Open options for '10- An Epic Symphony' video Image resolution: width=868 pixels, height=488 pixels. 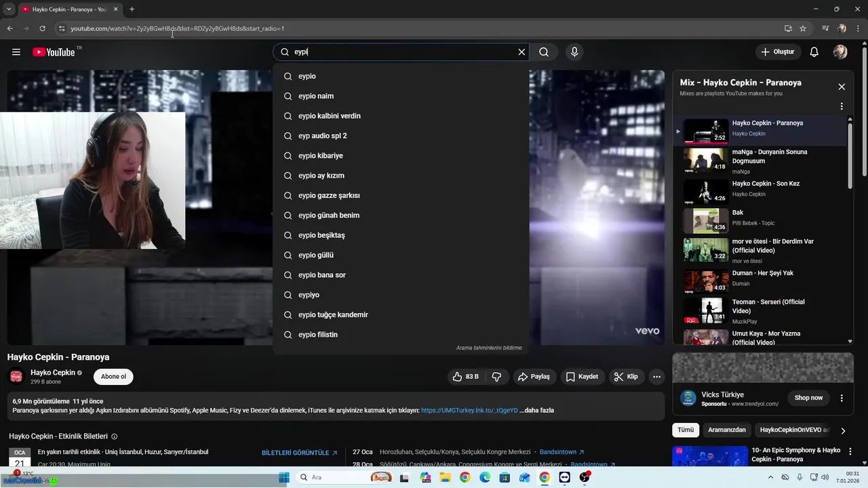click(x=850, y=451)
